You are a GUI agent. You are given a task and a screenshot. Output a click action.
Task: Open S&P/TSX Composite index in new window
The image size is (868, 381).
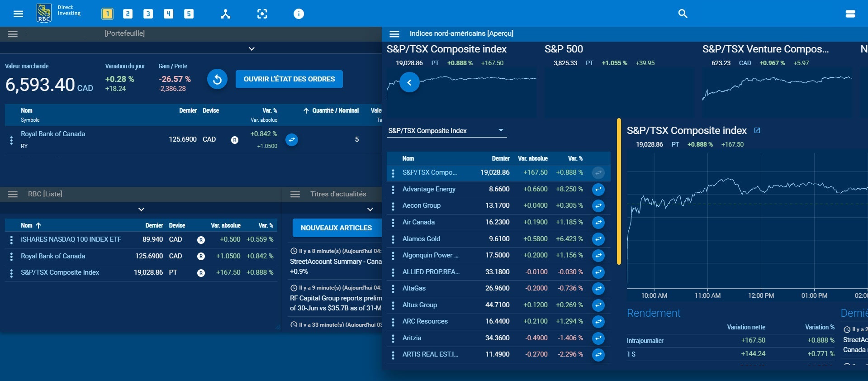[x=757, y=130]
